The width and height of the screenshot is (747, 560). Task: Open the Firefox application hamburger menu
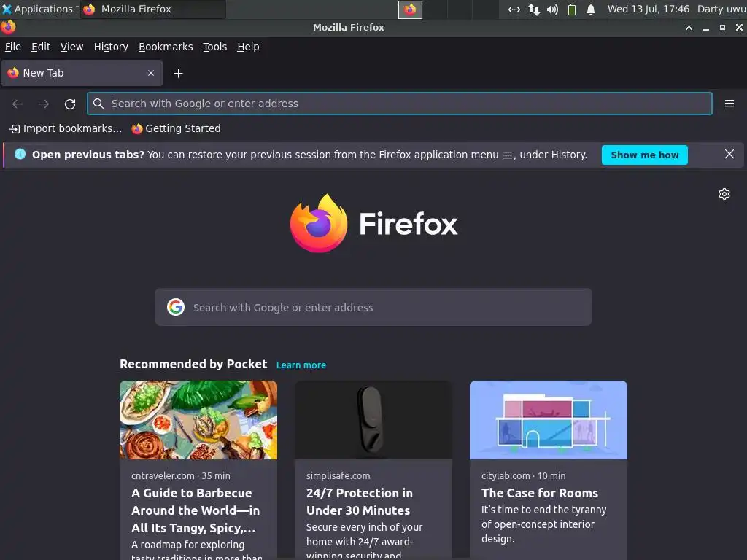coord(729,104)
